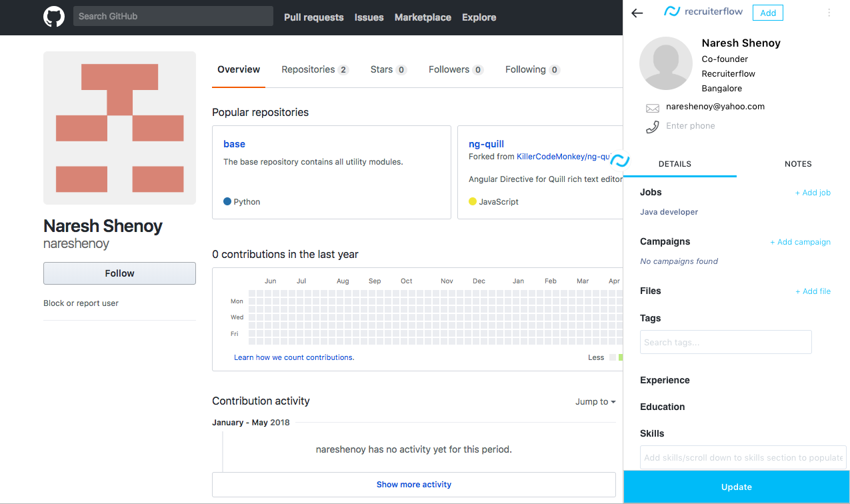Click the Add button beside Recruiterflow logo
The image size is (850, 504).
(x=767, y=13)
